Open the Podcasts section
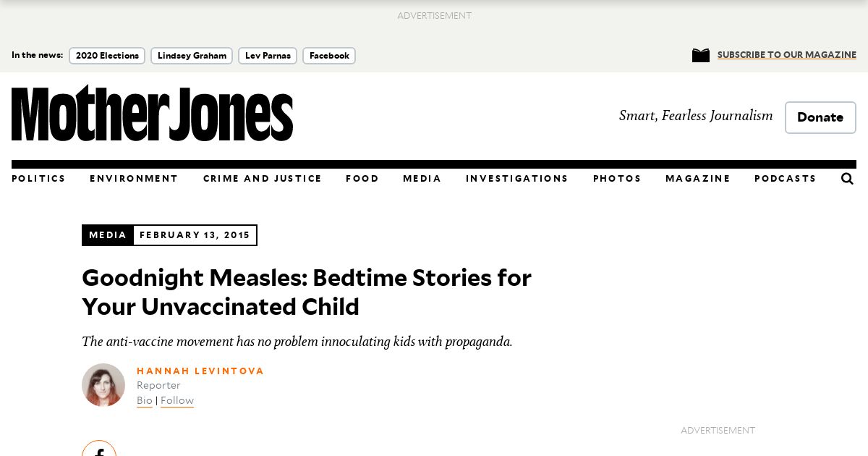868x456 pixels. (785, 179)
